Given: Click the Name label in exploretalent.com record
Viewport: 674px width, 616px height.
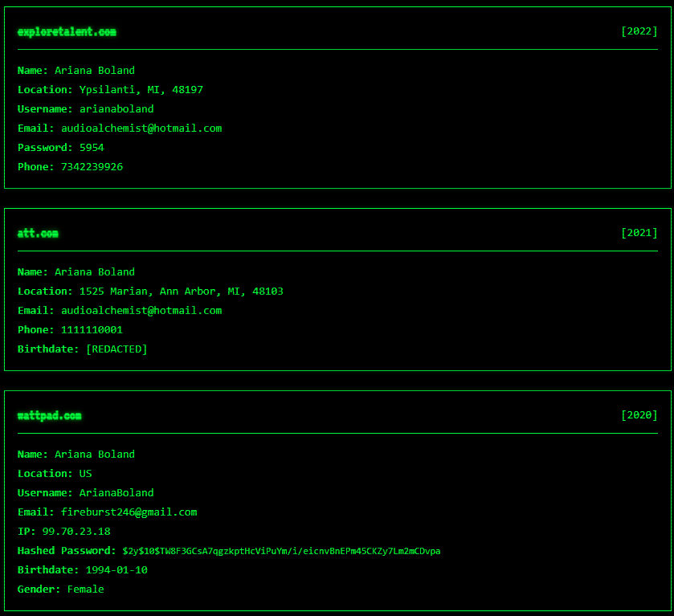Looking at the screenshot, I should pos(32,71).
